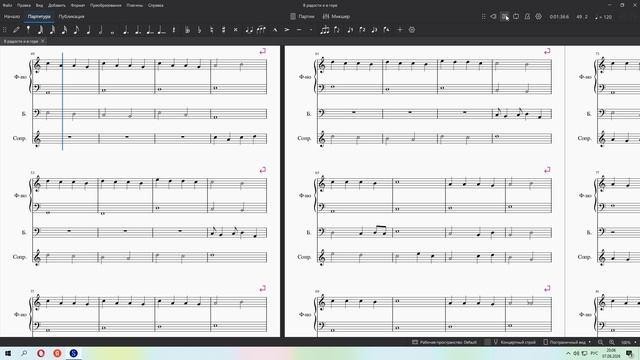
Task: Open the Добавить menu
Action: coord(57,5)
